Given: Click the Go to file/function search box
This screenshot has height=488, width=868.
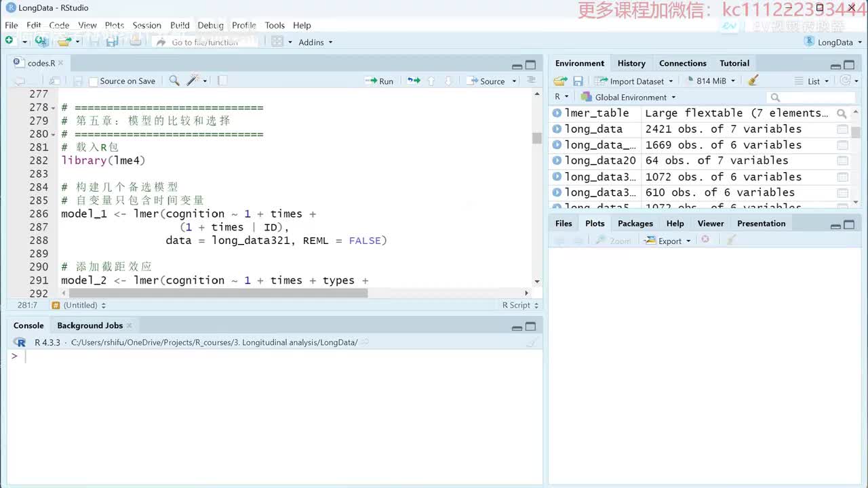Looking at the screenshot, I should pyautogui.click(x=205, y=42).
